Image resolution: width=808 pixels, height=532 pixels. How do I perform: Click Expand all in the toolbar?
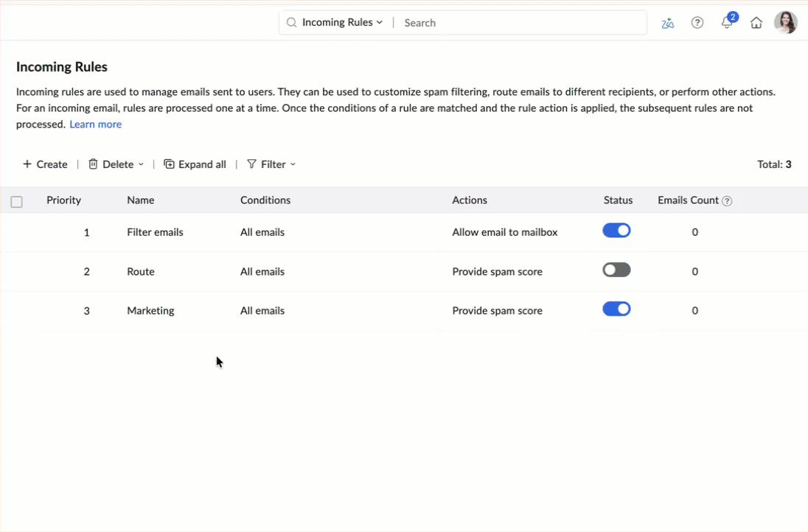point(195,164)
